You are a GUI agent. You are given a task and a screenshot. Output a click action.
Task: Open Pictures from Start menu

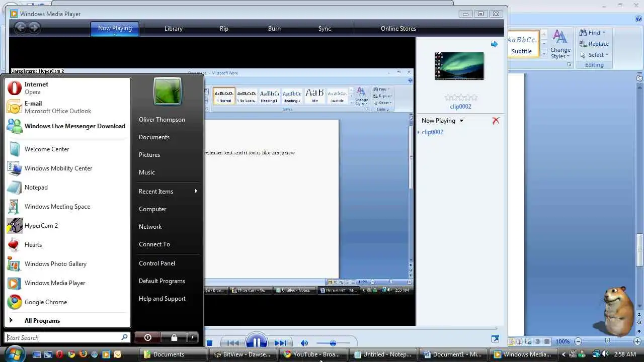[x=149, y=155]
